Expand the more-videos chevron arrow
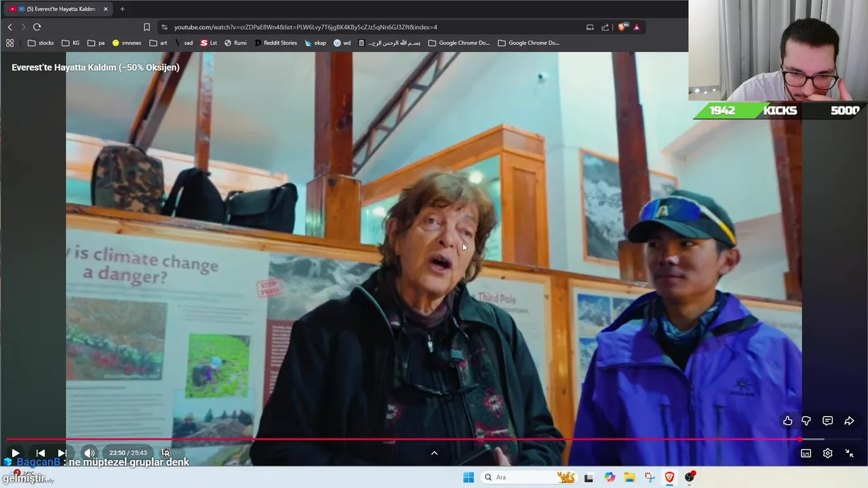 (434, 453)
